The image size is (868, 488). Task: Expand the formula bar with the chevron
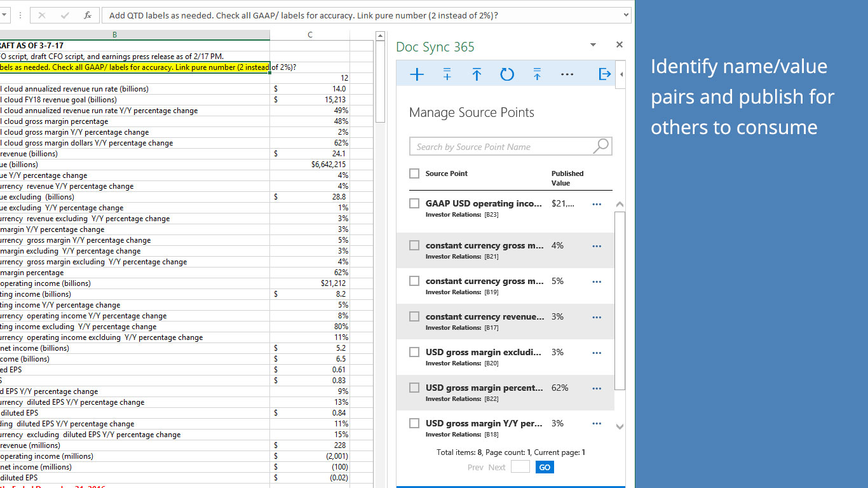[x=626, y=15]
